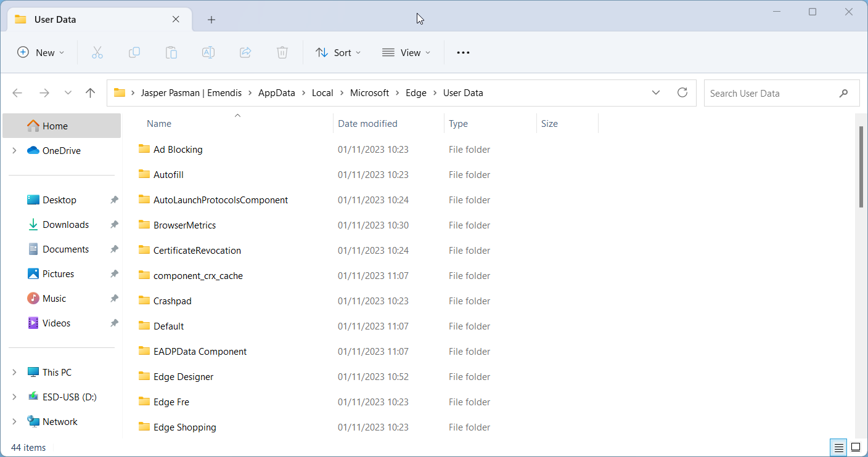Expand the OneDrive tree node

[14, 151]
